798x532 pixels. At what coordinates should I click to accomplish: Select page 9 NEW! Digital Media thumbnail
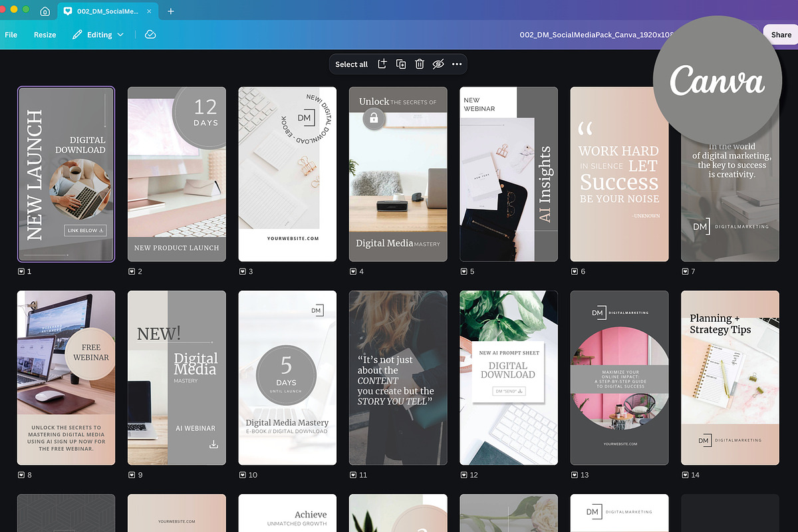[x=177, y=378]
